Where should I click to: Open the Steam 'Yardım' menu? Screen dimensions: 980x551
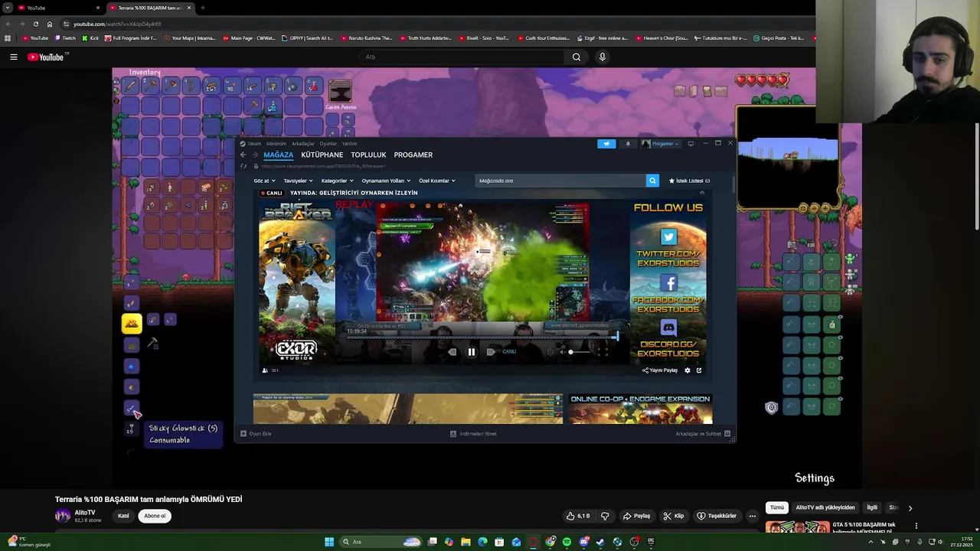coord(349,143)
